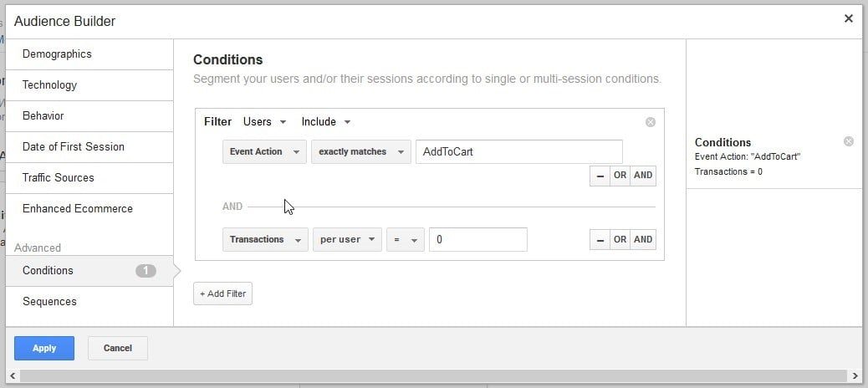Clear Conditions summary with its X icon
868x388 pixels.
(x=849, y=141)
